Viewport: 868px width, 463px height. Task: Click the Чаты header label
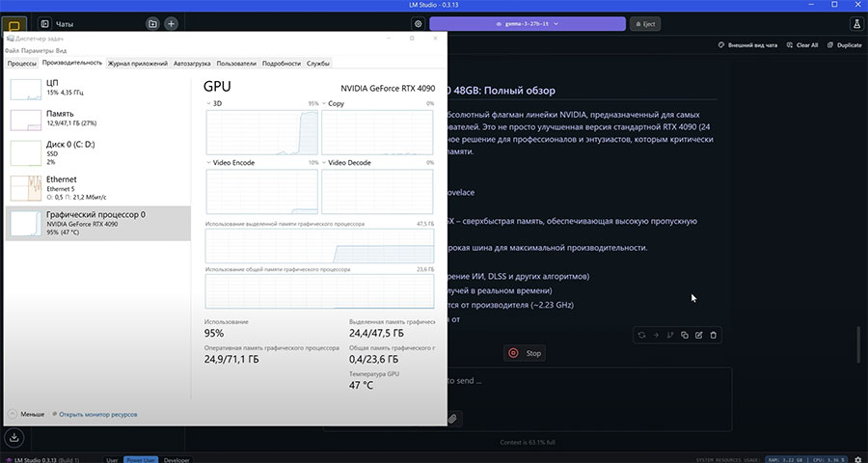pos(65,24)
